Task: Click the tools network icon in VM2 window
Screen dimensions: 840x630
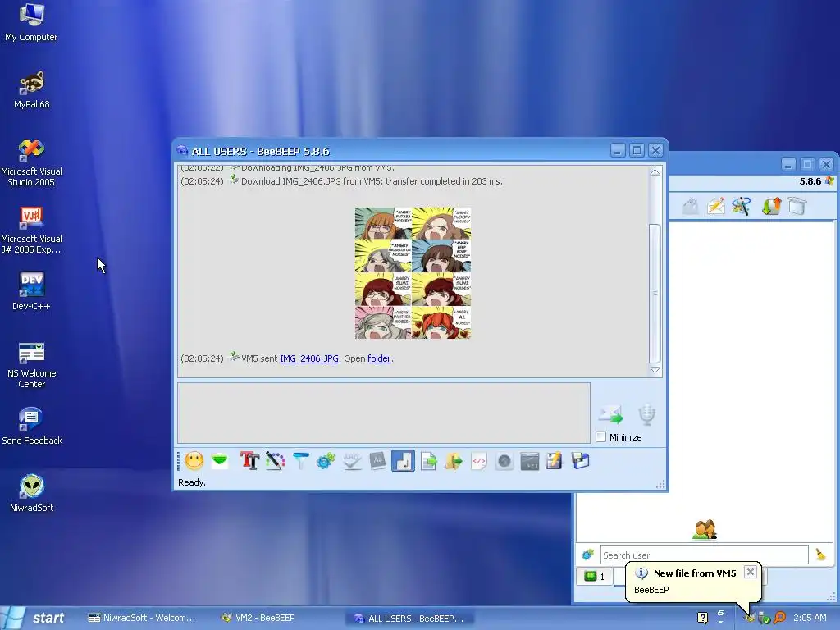Action: (x=742, y=206)
